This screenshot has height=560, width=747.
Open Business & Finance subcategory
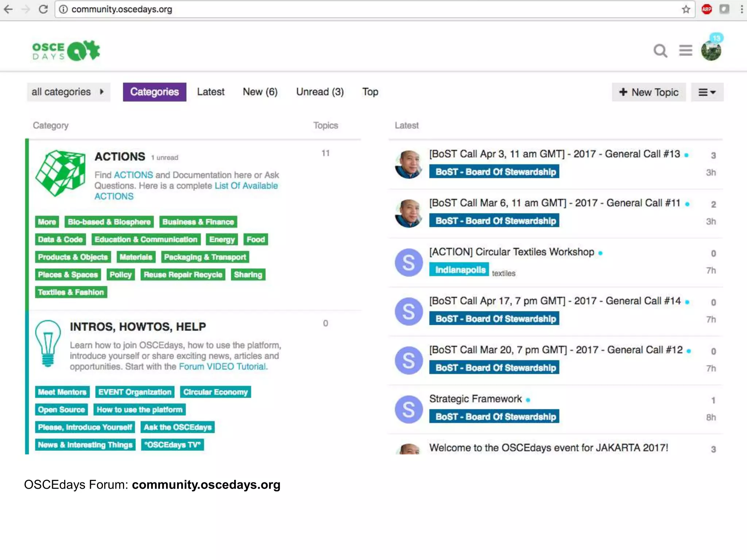(x=198, y=222)
